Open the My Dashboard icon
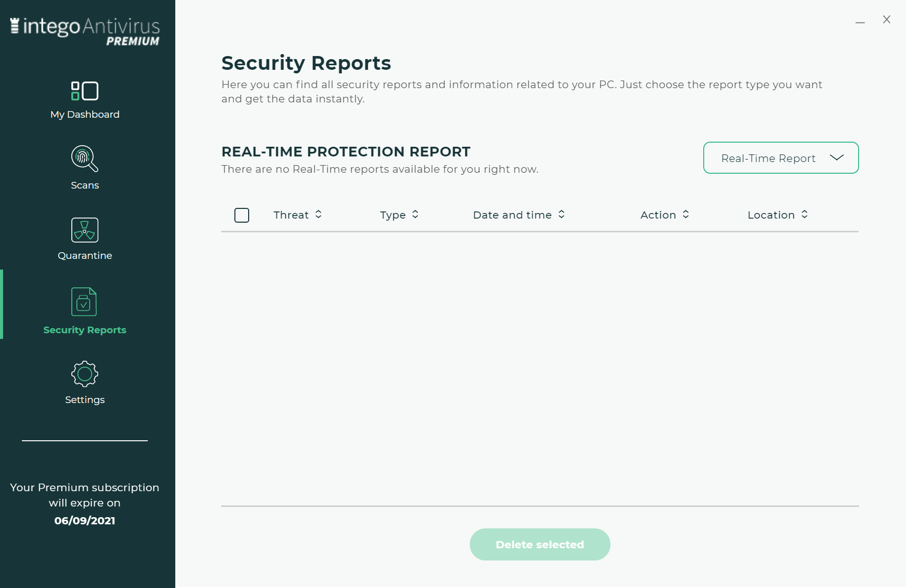This screenshot has height=588, width=906. (x=85, y=91)
